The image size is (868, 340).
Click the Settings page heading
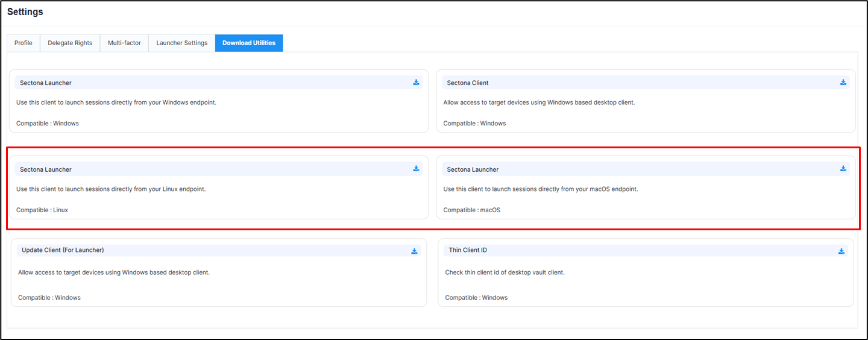pos(25,11)
